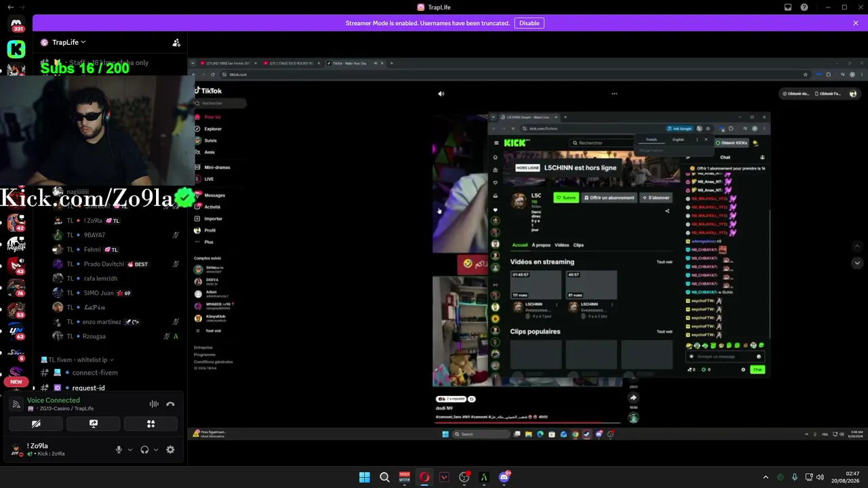868x488 pixels.
Task: Open Windows taskbar search
Action: 384,477
